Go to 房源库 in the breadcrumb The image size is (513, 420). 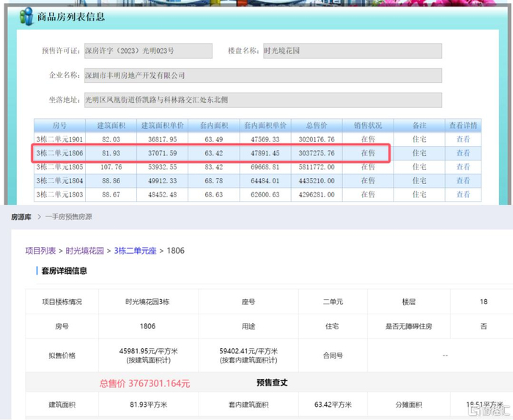point(20,217)
